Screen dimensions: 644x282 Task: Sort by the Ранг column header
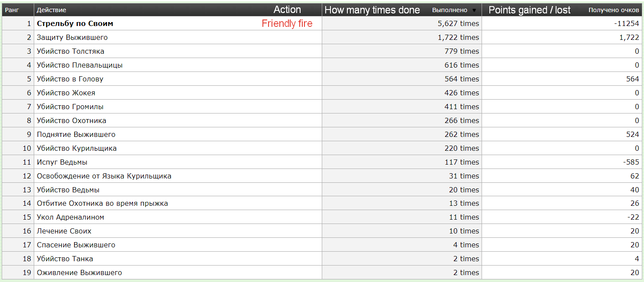(12, 10)
